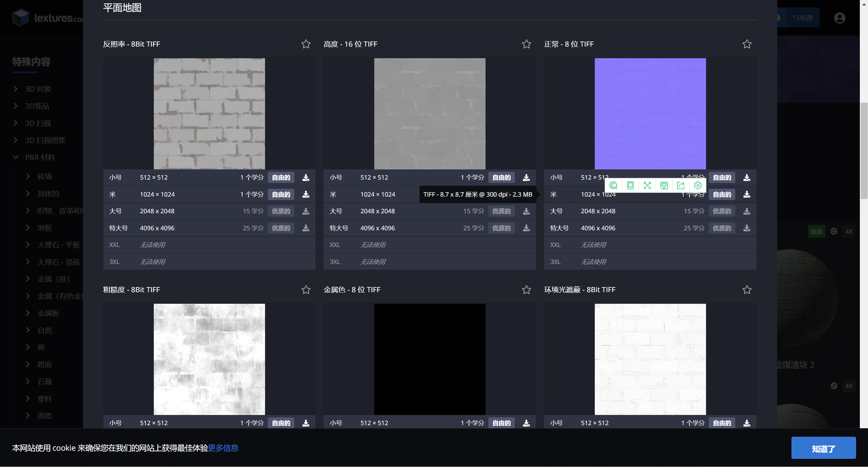This screenshot has height=467, width=868.
Task: Favorite the 金属色 - 8 位 TIFF map star
Action: click(526, 290)
